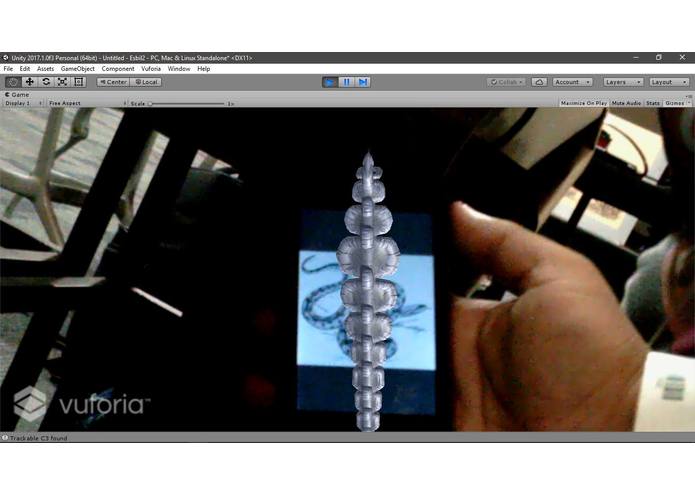This screenshot has width=695, height=494.
Task: Select the Scale tool
Action: 62,82
